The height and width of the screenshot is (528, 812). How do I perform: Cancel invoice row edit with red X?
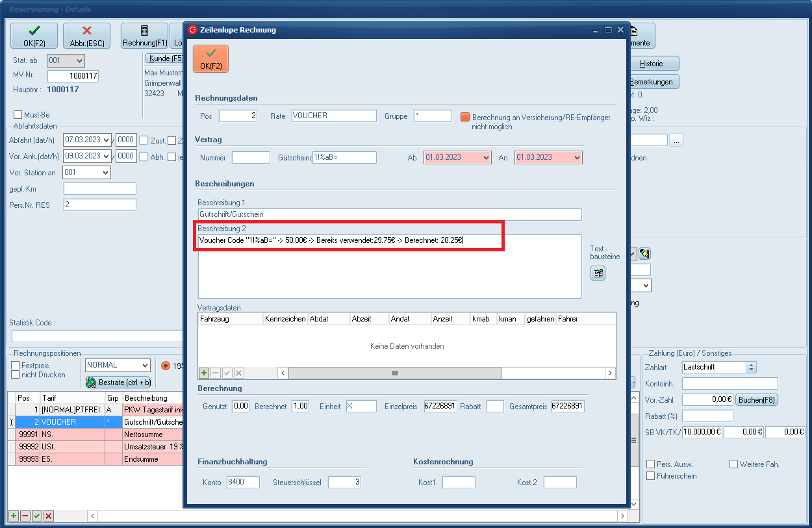49,516
